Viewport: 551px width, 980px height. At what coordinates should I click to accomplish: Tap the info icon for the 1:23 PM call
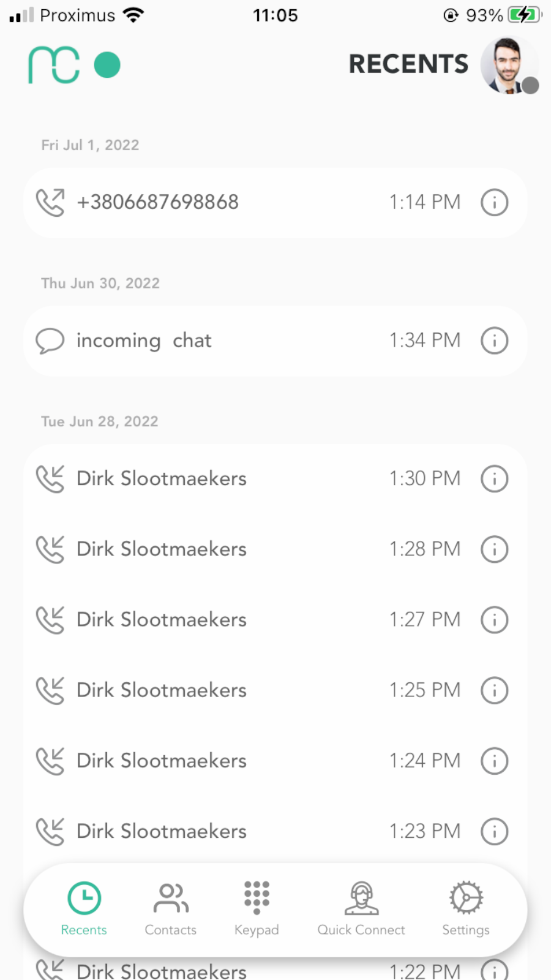[494, 831]
